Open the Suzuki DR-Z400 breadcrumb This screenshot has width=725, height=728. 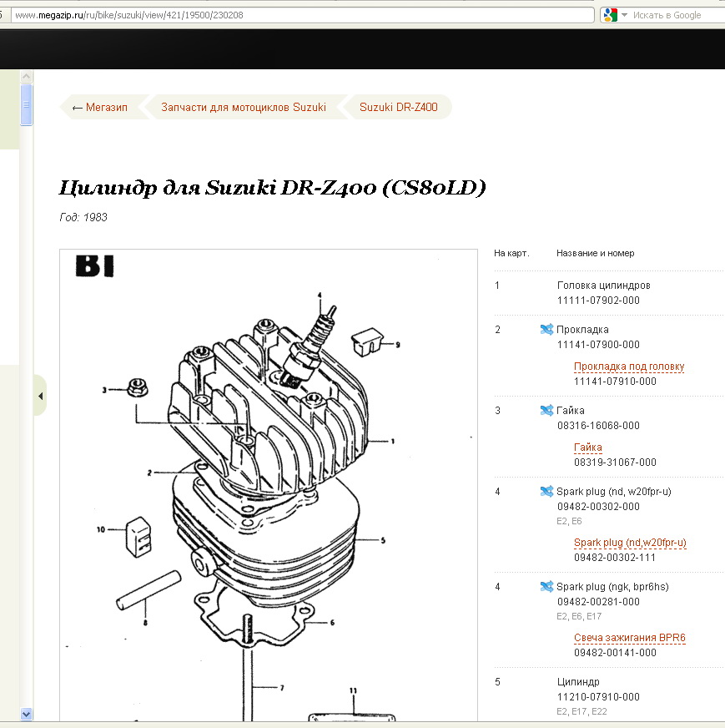tap(399, 107)
